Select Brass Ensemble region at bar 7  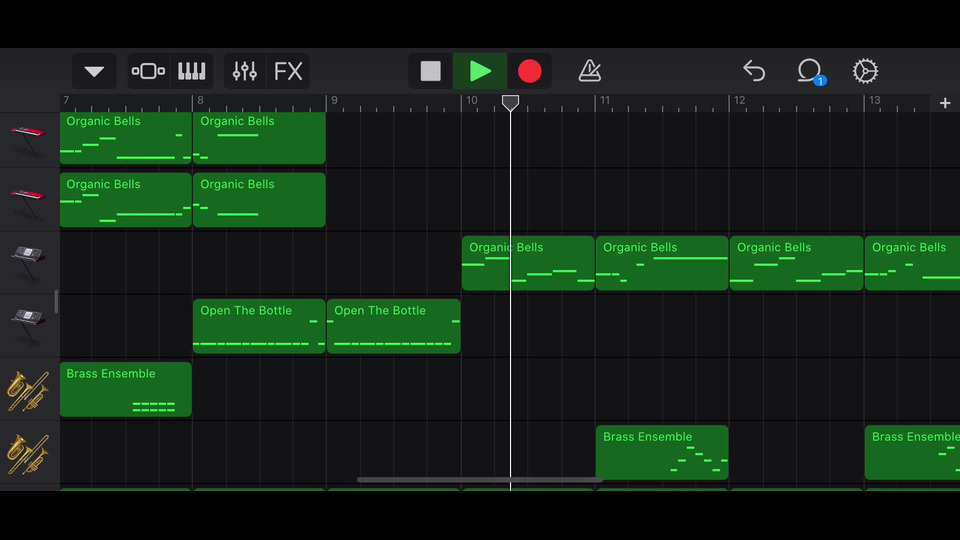[x=126, y=389]
